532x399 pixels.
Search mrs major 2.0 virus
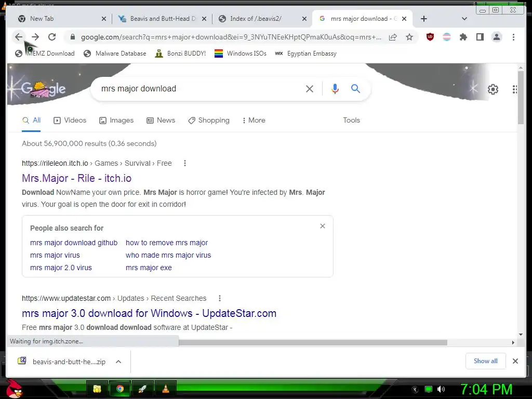pyautogui.click(x=61, y=268)
